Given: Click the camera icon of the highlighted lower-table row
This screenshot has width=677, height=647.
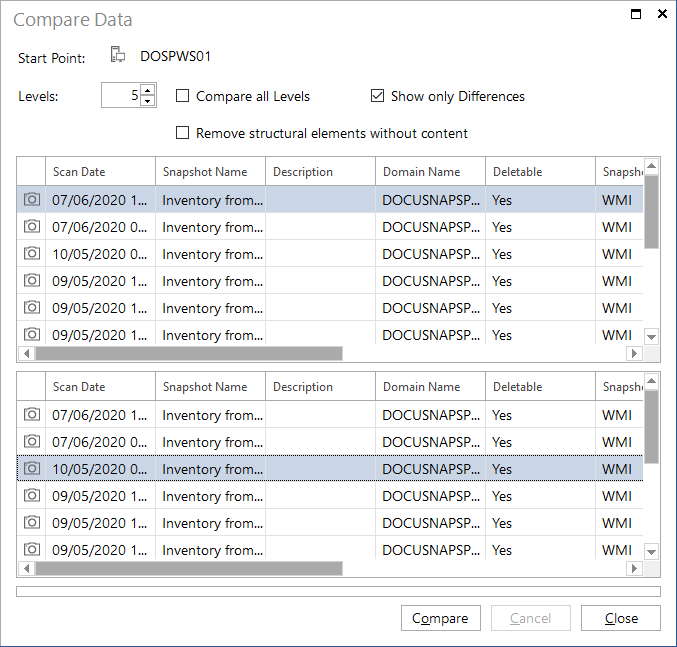Looking at the screenshot, I should click(32, 468).
